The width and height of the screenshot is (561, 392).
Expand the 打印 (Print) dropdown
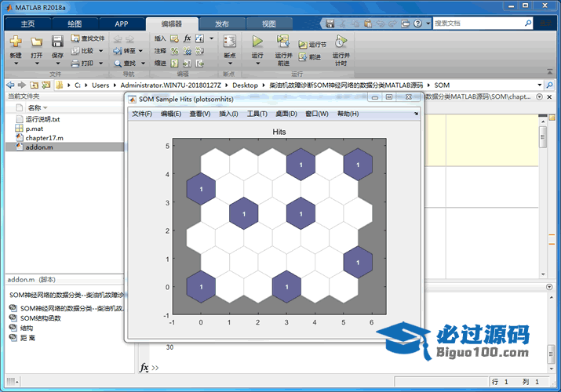pos(99,64)
